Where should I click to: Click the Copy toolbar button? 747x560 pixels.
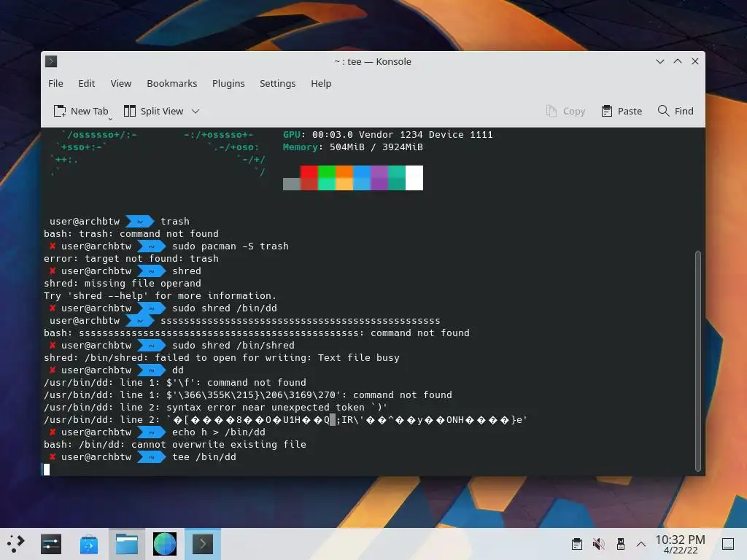pos(565,111)
